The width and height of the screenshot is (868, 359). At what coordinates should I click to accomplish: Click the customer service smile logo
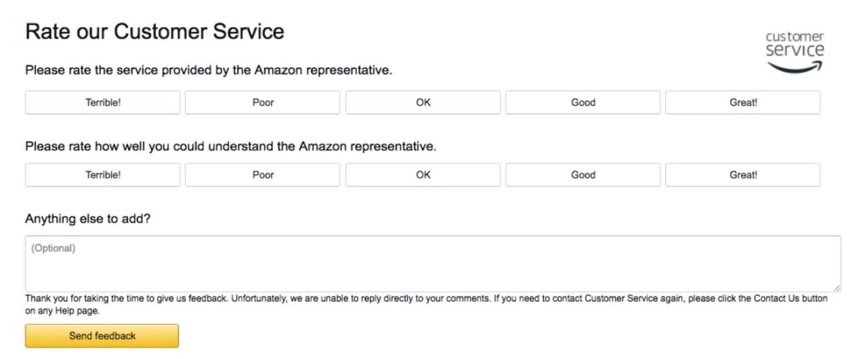793,50
